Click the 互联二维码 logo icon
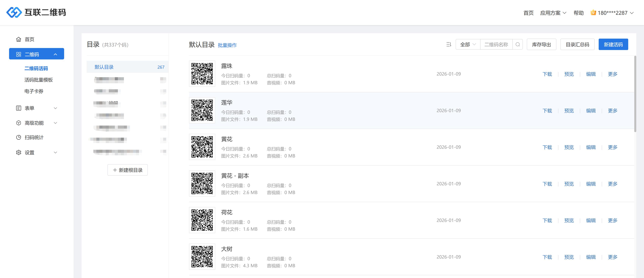Viewport: 644px width, 278px height. tap(14, 12)
